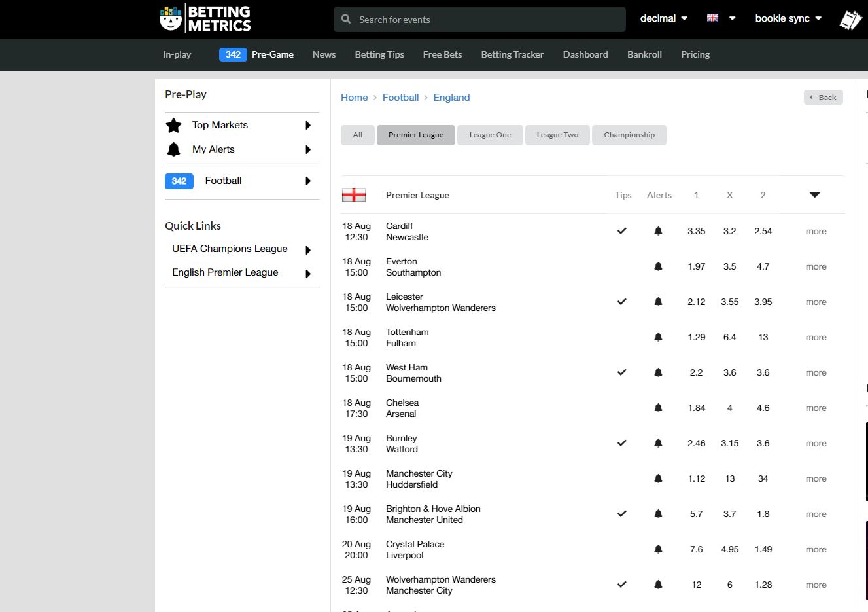Screen dimensions: 868x612
Task: Open the decimal odds format dropdown
Action: pos(663,18)
